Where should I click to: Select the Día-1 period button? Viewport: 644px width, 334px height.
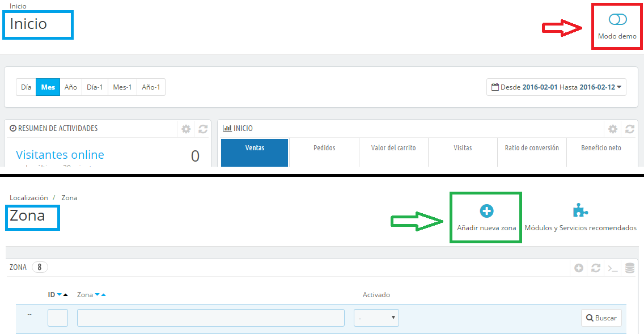[95, 87]
